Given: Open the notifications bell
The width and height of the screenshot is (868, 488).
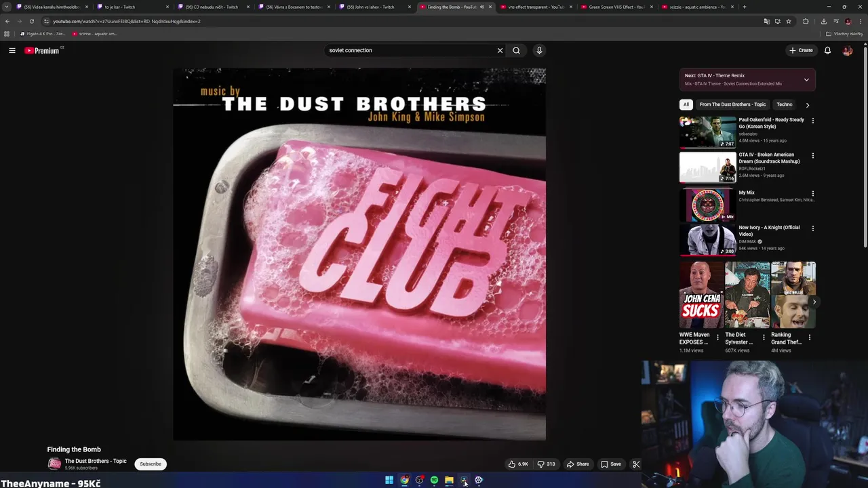Looking at the screenshot, I should click(x=827, y=50).
